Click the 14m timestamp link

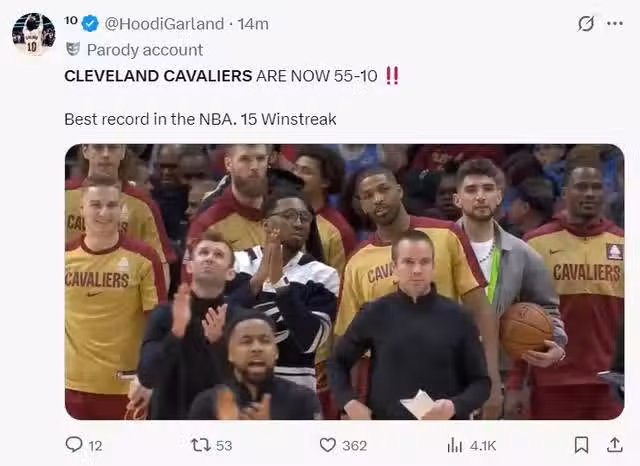click(253, 24)
